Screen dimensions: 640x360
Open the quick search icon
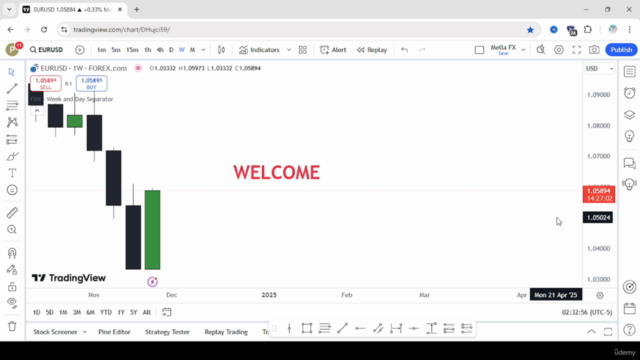541,50
